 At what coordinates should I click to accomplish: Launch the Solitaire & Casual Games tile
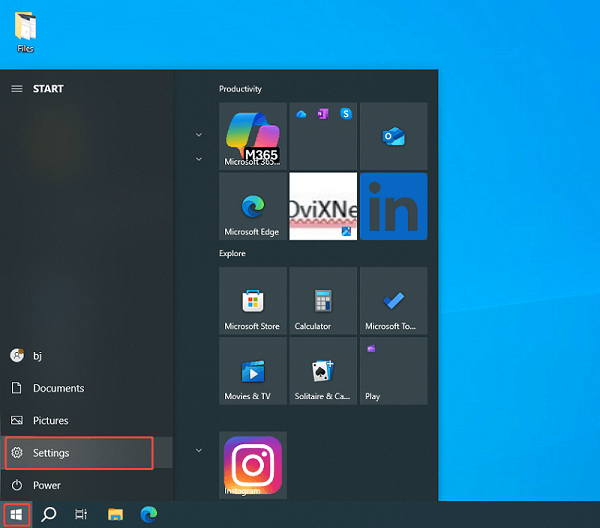323,371
